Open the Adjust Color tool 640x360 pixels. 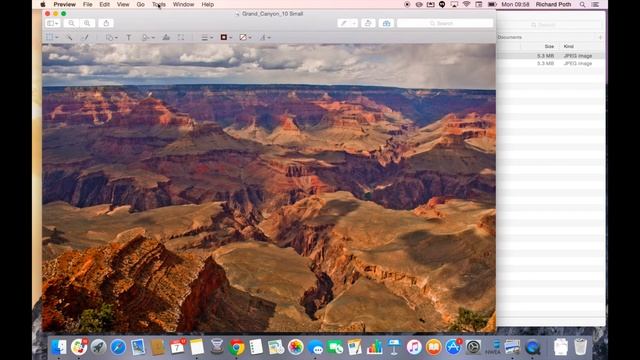166,38
